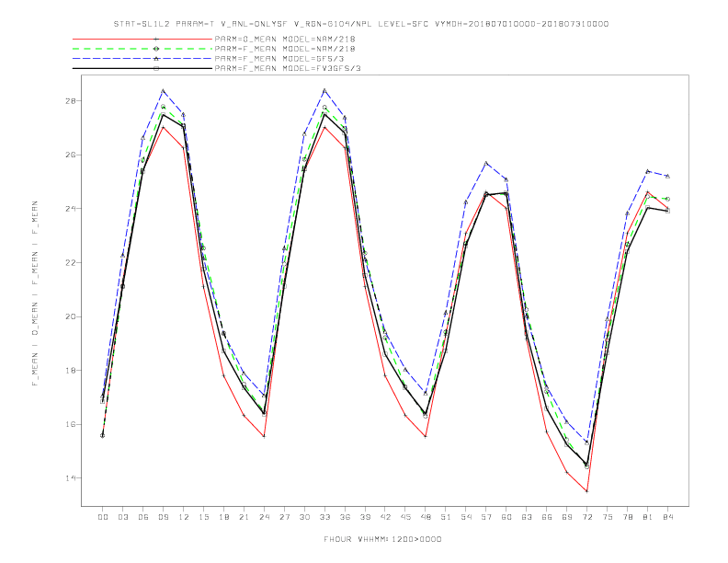Click y-axis tick value 24
Image resolution: width=728 pixels, height=563 pixels.
(70, 209)
